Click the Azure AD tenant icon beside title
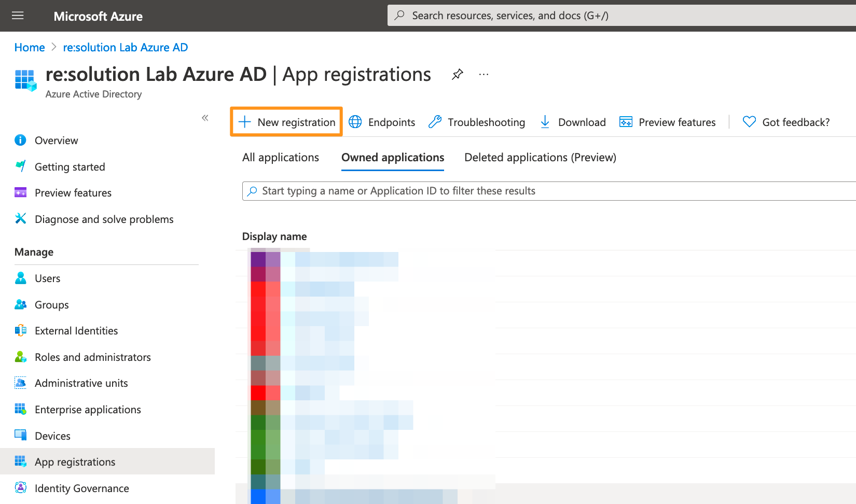 click(26, 80)
